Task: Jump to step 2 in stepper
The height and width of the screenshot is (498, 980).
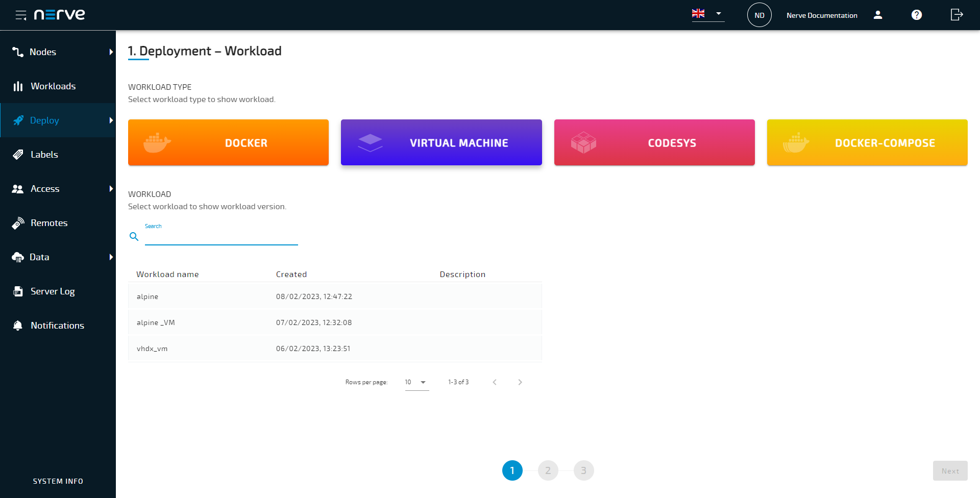Action: 548,470
